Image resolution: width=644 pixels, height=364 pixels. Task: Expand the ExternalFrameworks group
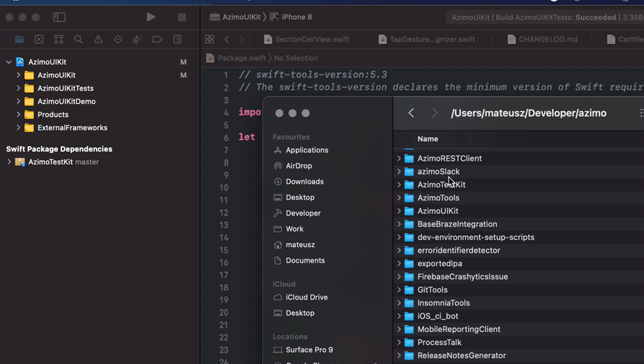pos(18,128)
